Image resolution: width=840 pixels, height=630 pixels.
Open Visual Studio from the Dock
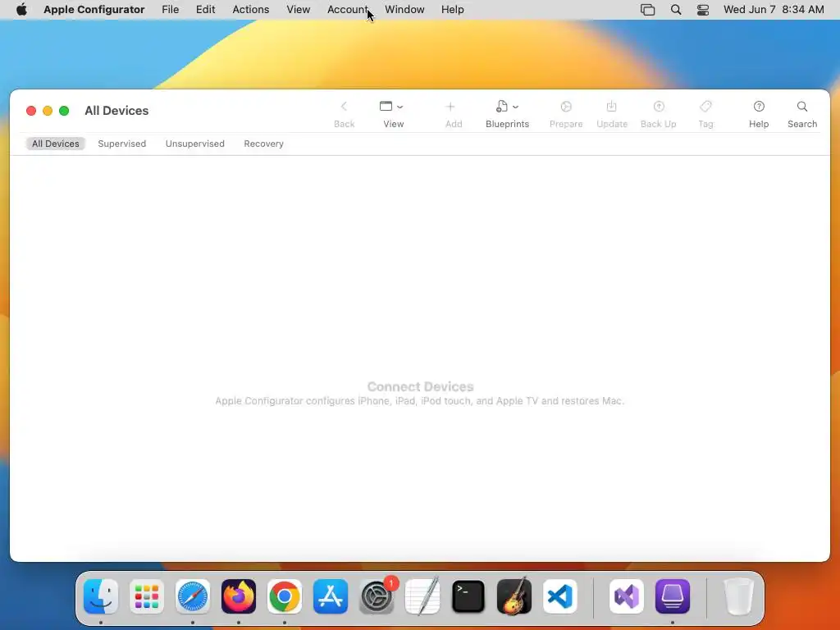pyautogui.click(x=627, y=596)
